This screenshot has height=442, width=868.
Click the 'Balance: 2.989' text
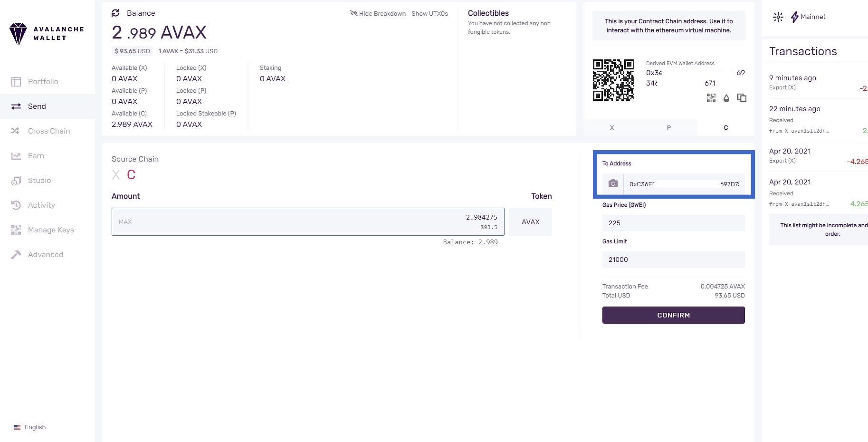(x=470, y=242)
